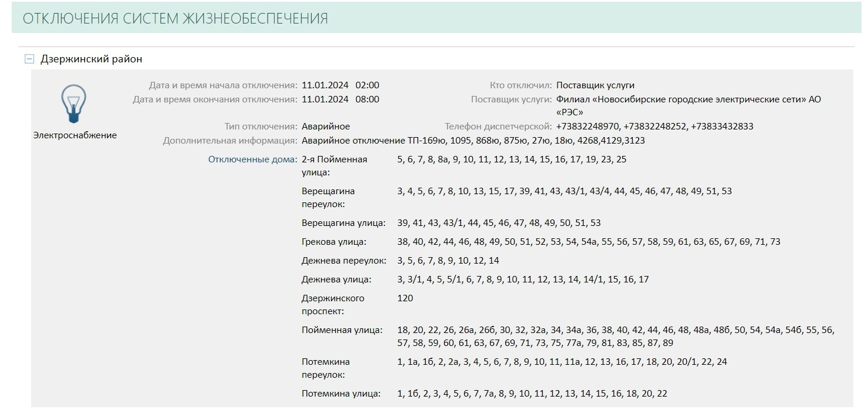Screen dimensions: 868x416
Task: Select the Дзержинского проспект street label
Action: (333, 304)
